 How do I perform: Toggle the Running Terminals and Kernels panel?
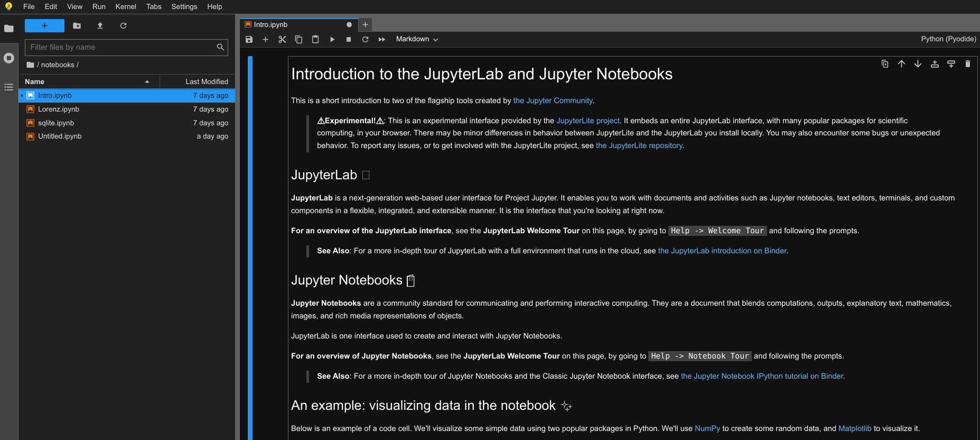pos(9,58)
